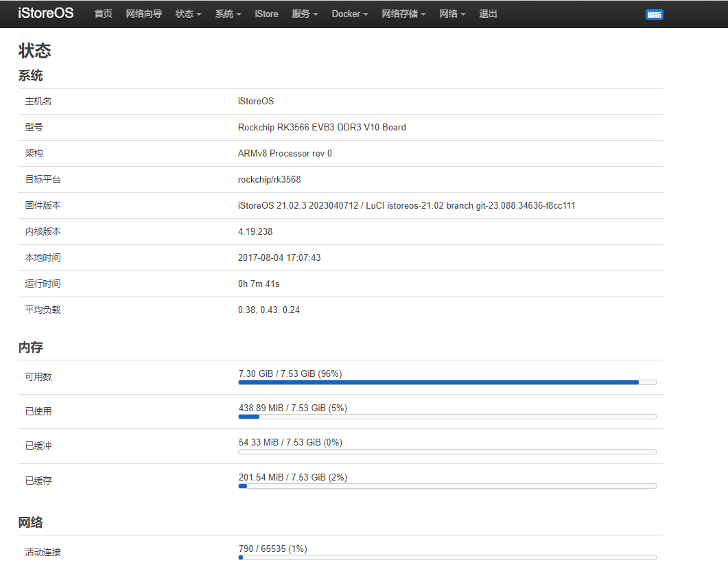Open the 网络向导 network wizard
The width and height of the screenshot is (728, 578).
[144, 14]
